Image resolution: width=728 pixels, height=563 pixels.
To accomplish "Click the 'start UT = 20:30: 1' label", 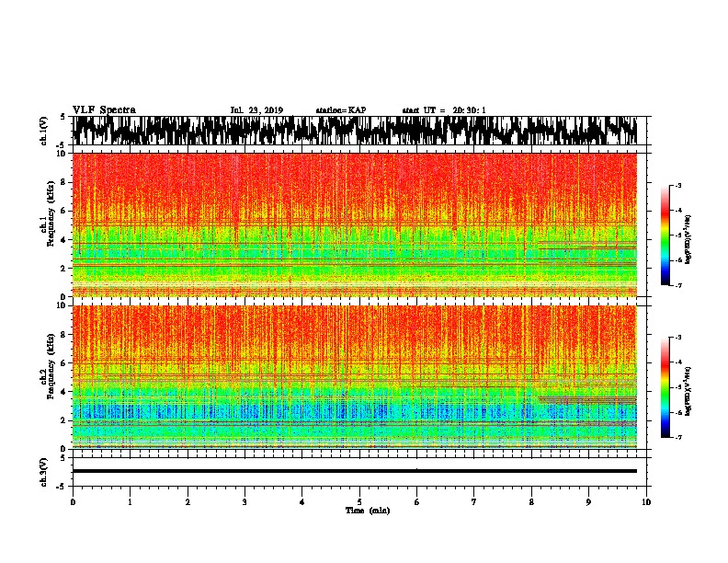I will pos(444,110).
